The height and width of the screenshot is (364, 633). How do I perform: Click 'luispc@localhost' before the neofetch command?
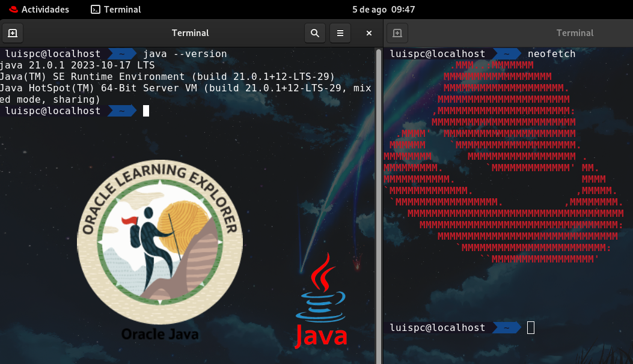(x=438, y=53)
